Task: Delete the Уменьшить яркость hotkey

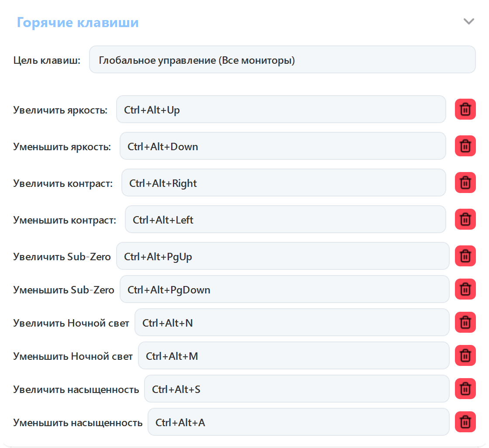Action: (465, 146)
